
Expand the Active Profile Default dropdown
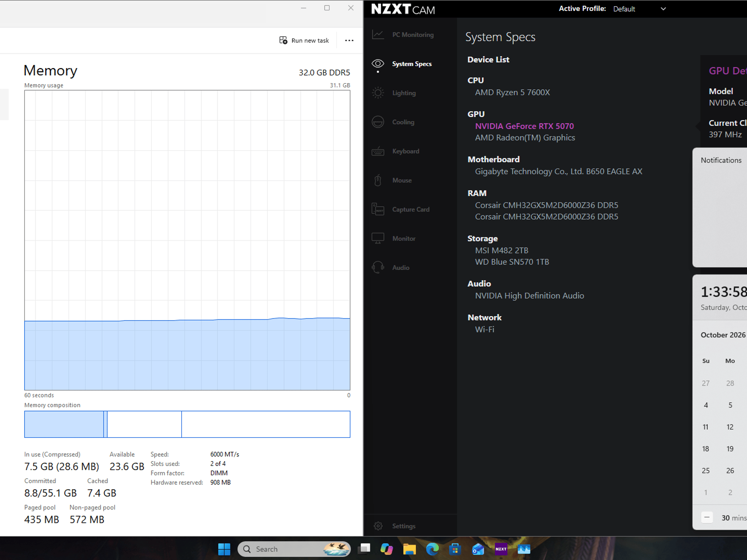tap(639, 9)
